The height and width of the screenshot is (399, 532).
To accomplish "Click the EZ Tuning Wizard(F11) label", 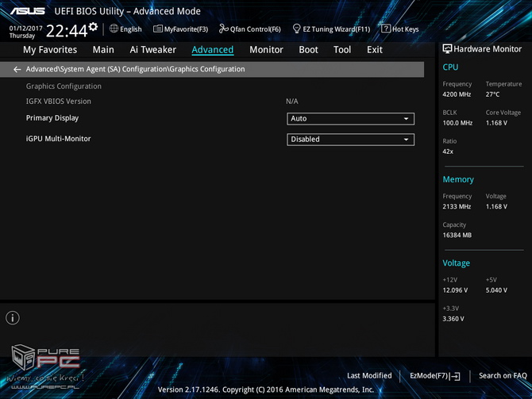I will 336,29.
